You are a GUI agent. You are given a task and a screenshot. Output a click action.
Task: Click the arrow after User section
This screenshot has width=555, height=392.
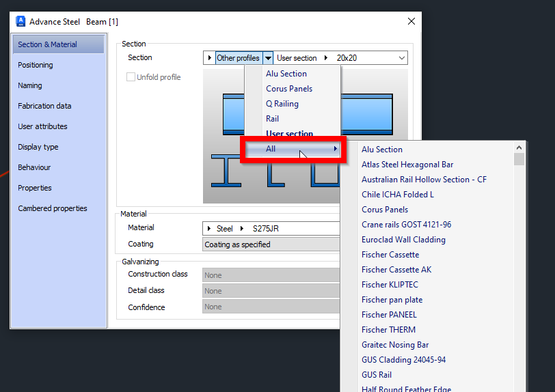click(326, 58)
